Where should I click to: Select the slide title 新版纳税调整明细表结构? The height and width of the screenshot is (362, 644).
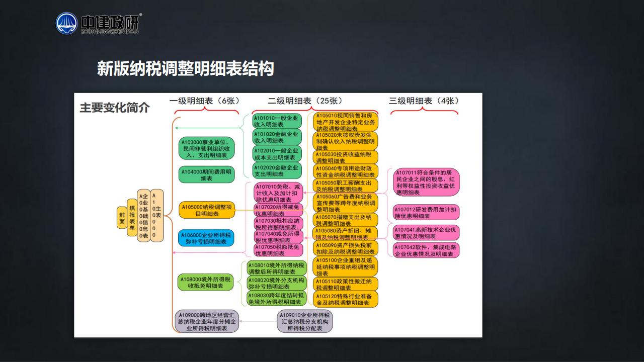[185, 69]
